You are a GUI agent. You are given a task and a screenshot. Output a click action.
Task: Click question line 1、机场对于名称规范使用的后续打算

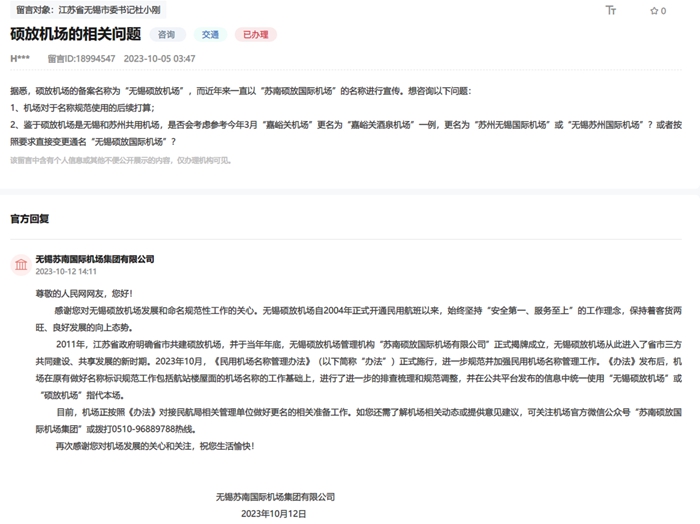83,108
